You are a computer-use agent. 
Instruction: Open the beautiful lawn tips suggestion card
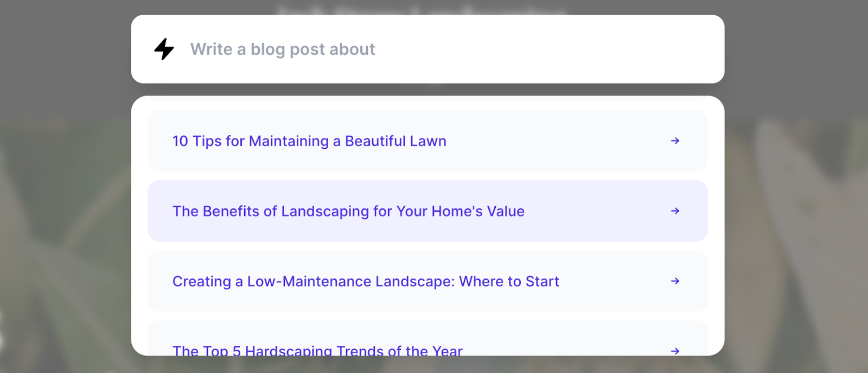click(542, 141)
